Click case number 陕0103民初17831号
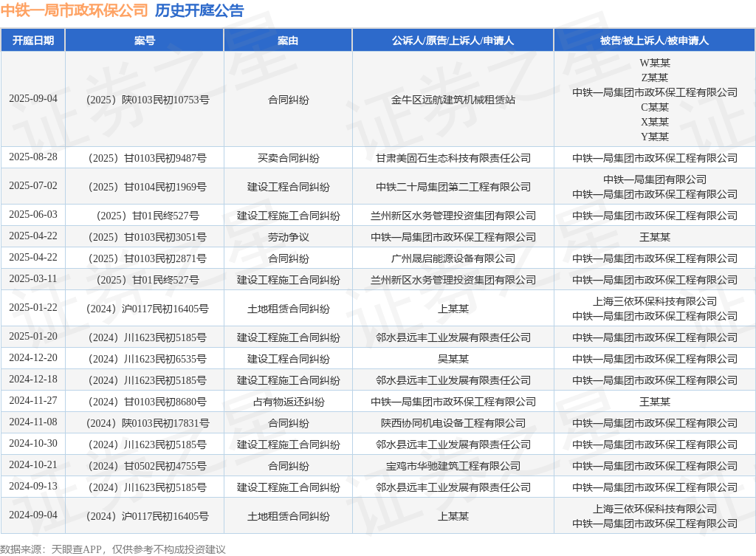Viewport: 756px width, 556px height. pos(165,423)
